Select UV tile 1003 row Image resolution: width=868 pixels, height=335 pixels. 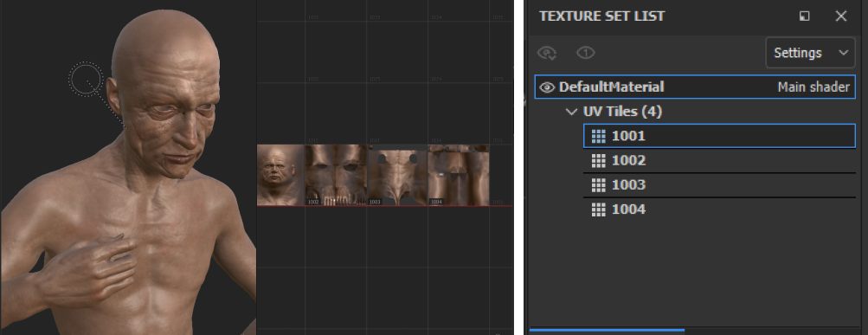point(719,185)
